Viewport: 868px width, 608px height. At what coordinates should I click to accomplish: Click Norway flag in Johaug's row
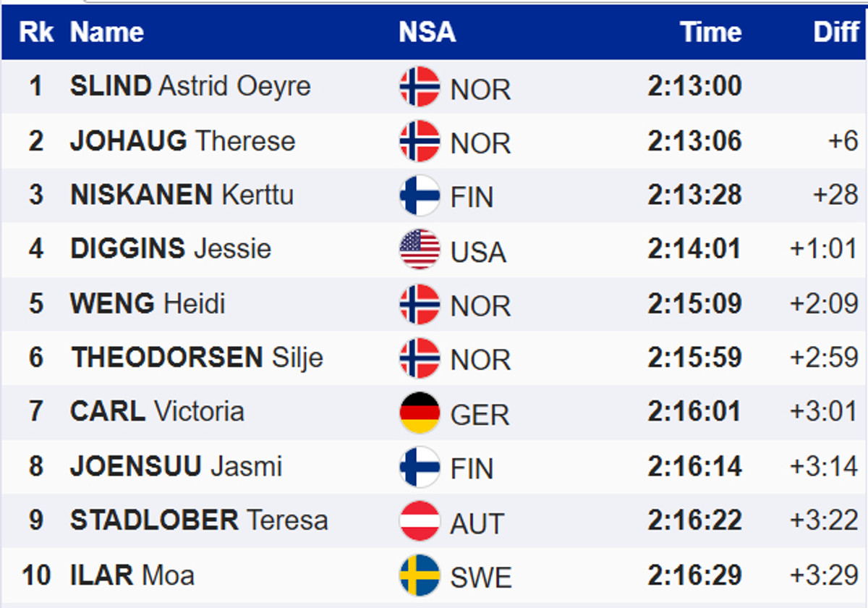(420, 141)
